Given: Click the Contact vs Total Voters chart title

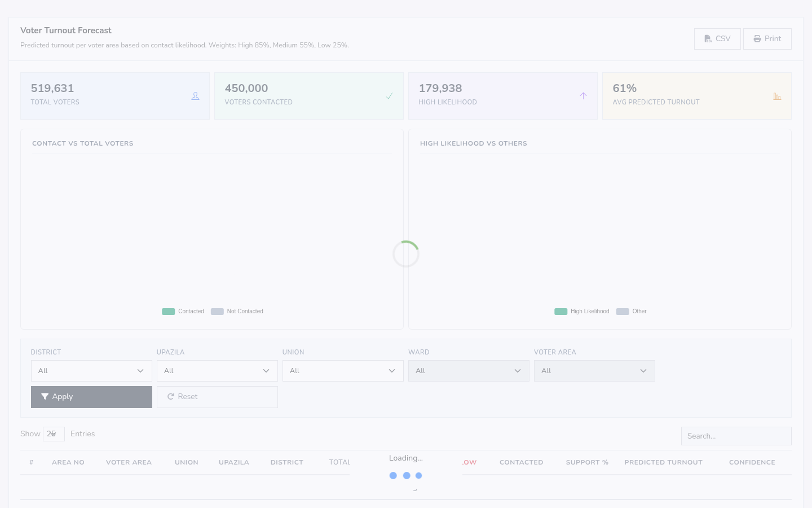Looking at the screenshot, I should pos(83,143).
